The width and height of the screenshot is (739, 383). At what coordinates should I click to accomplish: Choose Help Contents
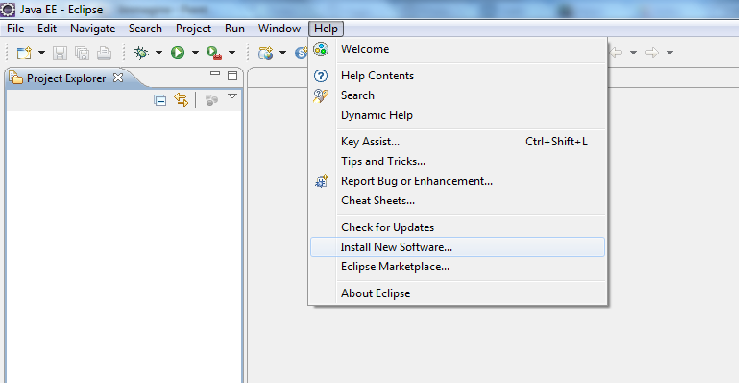click(458, 75)
